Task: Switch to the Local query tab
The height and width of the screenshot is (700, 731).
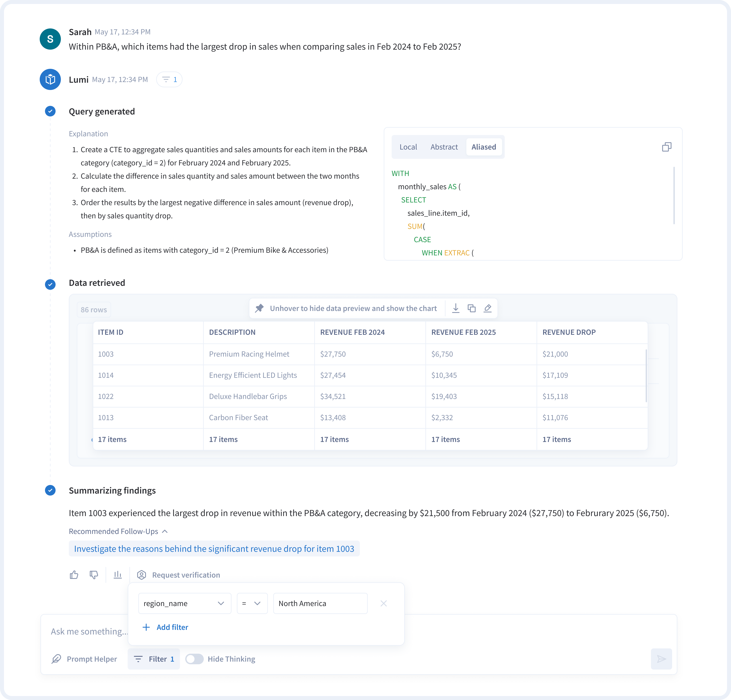Action: (x=408, y=147)
